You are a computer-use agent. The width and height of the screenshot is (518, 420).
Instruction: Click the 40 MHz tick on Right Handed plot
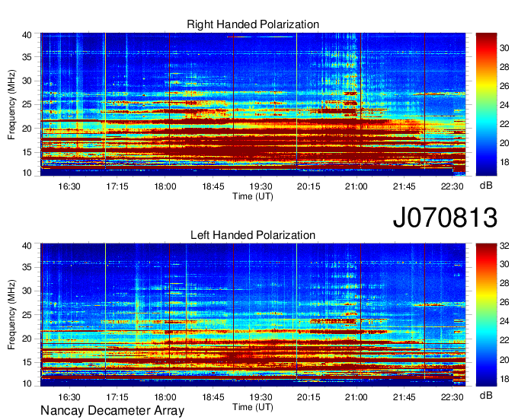pyautogui.click(x=27, y=35)
